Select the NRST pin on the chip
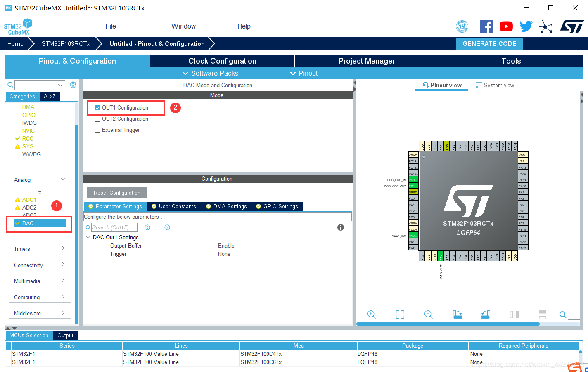588x372 pixels. tap(413, 192)
